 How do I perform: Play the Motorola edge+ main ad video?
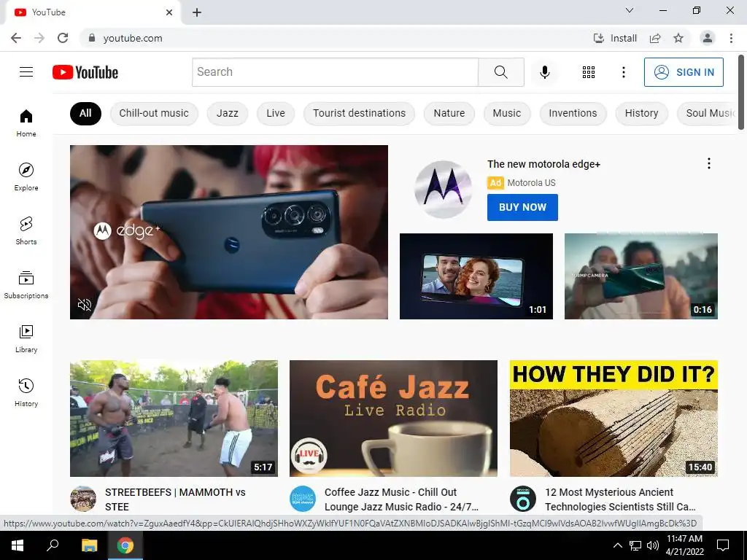coord(228,232)
